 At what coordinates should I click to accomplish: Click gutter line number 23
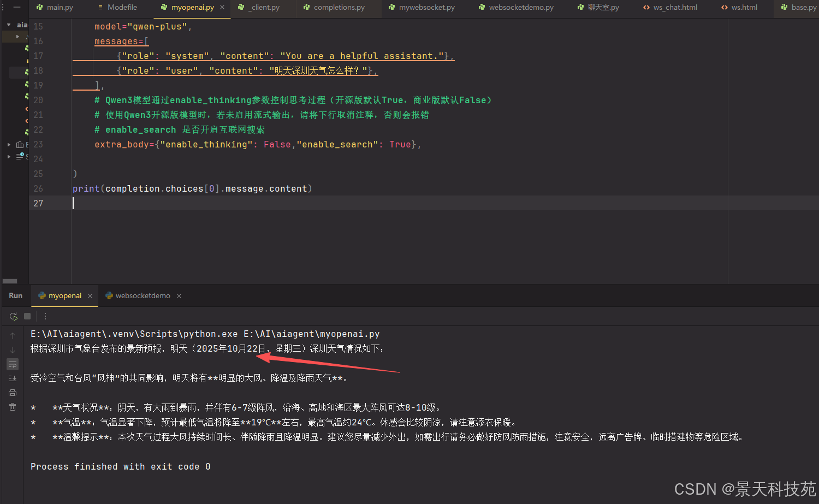click(x=38, y=144)
